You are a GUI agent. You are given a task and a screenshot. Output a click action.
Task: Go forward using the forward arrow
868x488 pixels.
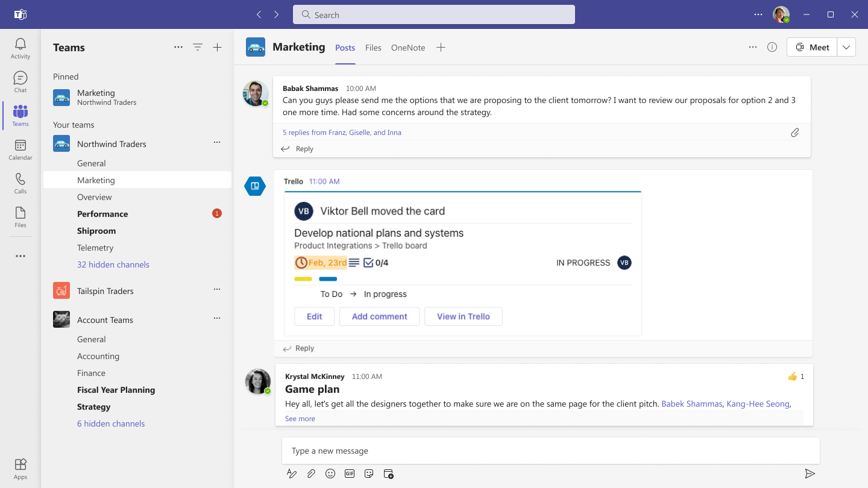[276, 14]
